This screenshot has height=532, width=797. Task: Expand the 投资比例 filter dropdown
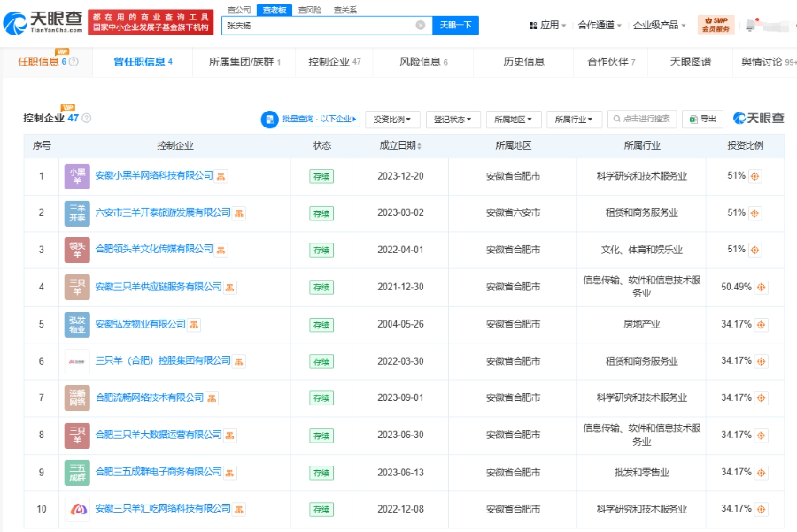[391, 120]
